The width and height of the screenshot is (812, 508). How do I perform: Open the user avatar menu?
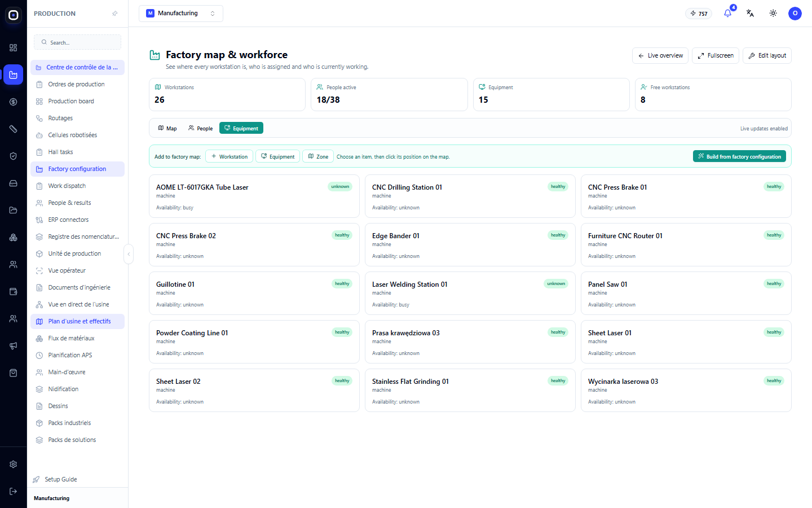pos(795,14)
